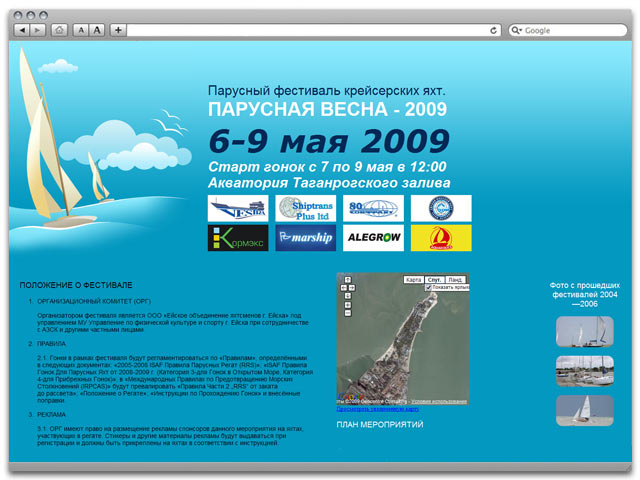Screen dimensions: 640x480
Task: Click the ПЛАН МЕРОПРИЯТИЙ heading
Action: point(380,424)
